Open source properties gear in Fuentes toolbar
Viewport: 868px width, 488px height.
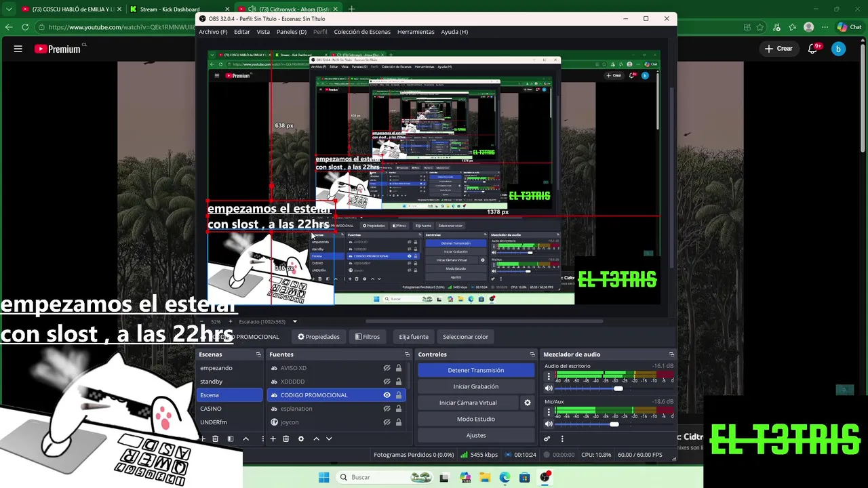[301, 439]
